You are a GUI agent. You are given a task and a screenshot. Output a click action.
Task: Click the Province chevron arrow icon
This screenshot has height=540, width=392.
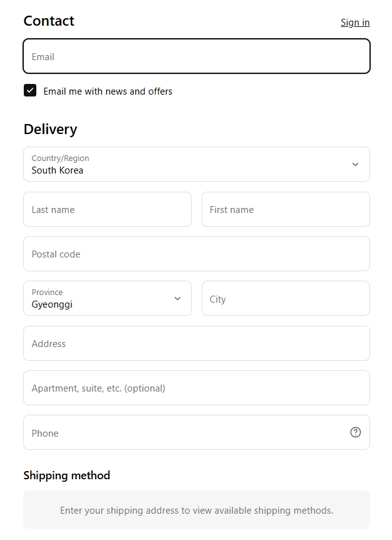[177, 299]
